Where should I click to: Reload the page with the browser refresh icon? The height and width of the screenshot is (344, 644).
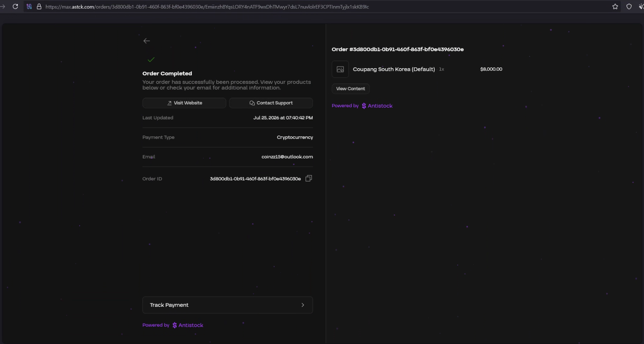(x=16, y=6)
